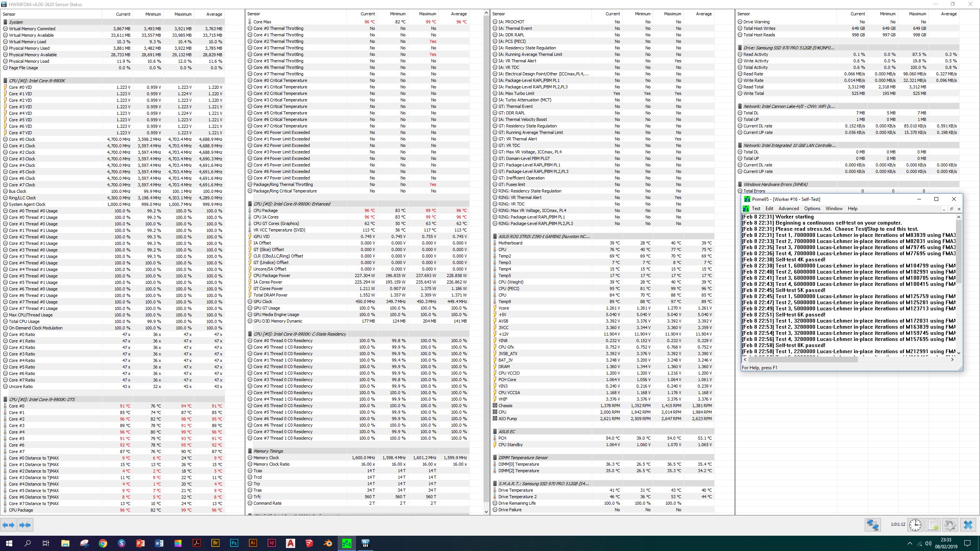Open the Prime95 Test menu
This screenshot has width=980, height=551.
tap(756, 209)
